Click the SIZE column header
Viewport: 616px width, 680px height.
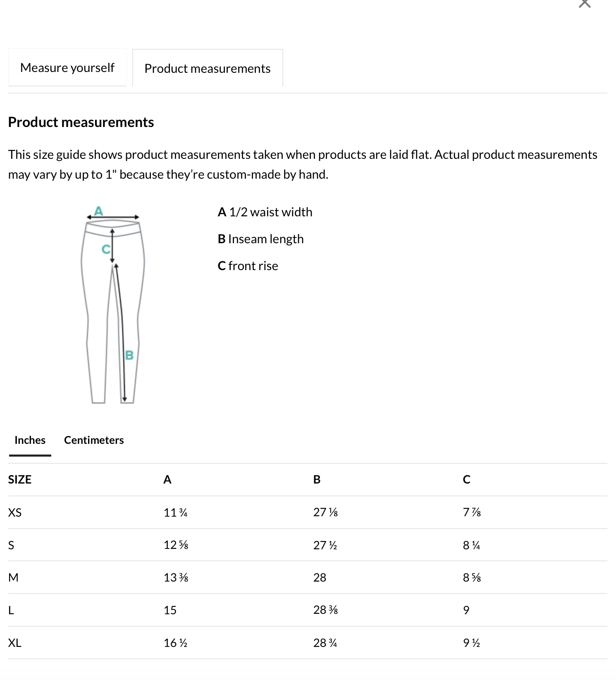click(x=20, y=480)
